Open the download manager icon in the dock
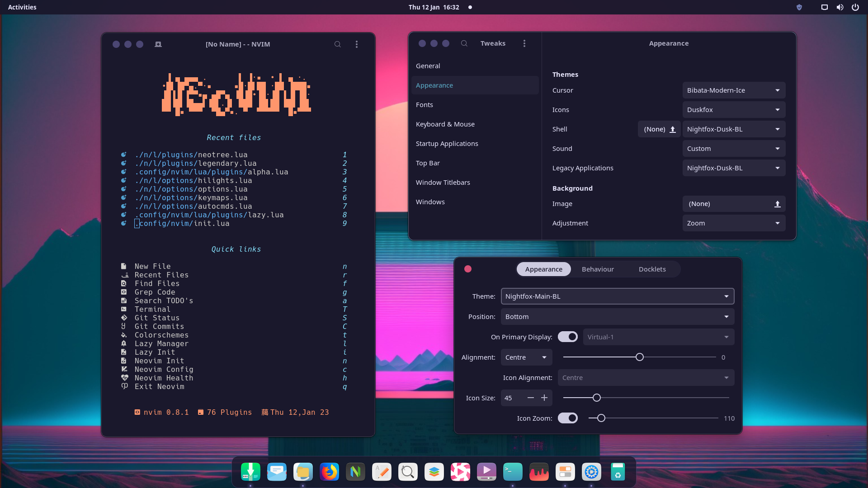The height and width of the screenshot is (488, 868). coord(250,472)
